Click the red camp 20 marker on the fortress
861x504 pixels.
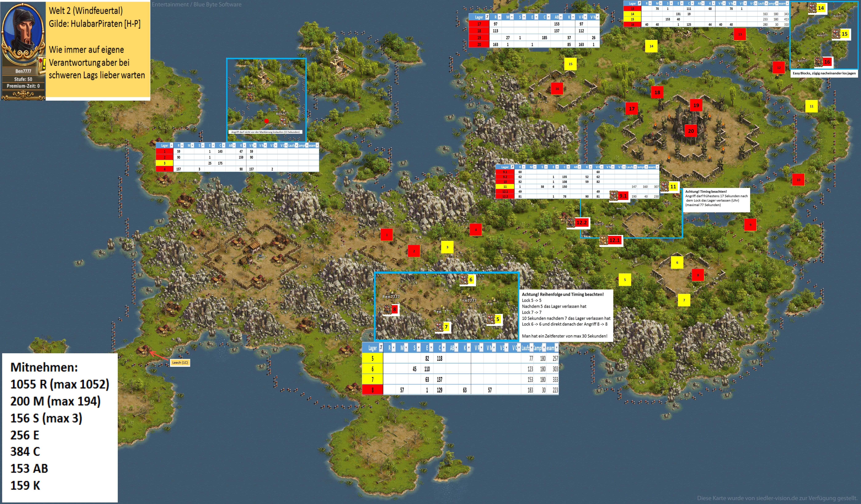(691, 131)
